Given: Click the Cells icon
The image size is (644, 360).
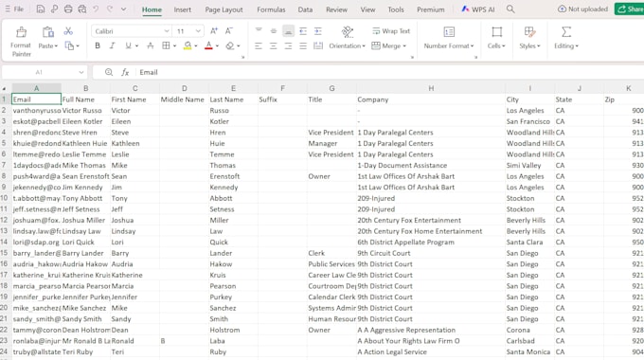Looking at the screenshot, I should pos(496,31).
